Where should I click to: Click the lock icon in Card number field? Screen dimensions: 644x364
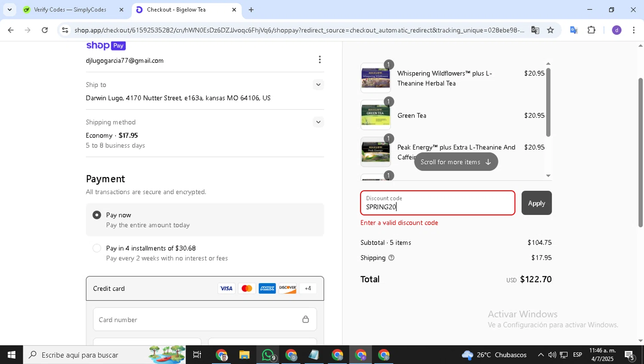pyautogui.click(x=306, y=319)
